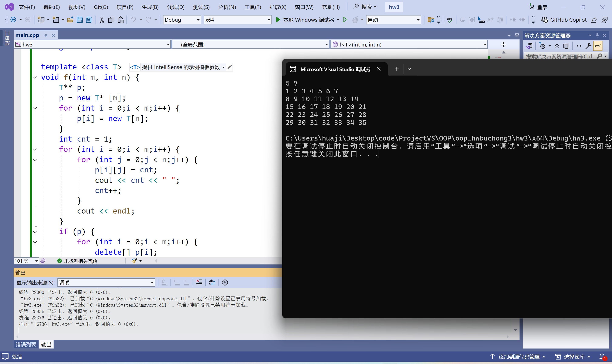Toggle pin on main.cpp tab
This screenshot has height=364, width=612.
click(x=46, y=35)
